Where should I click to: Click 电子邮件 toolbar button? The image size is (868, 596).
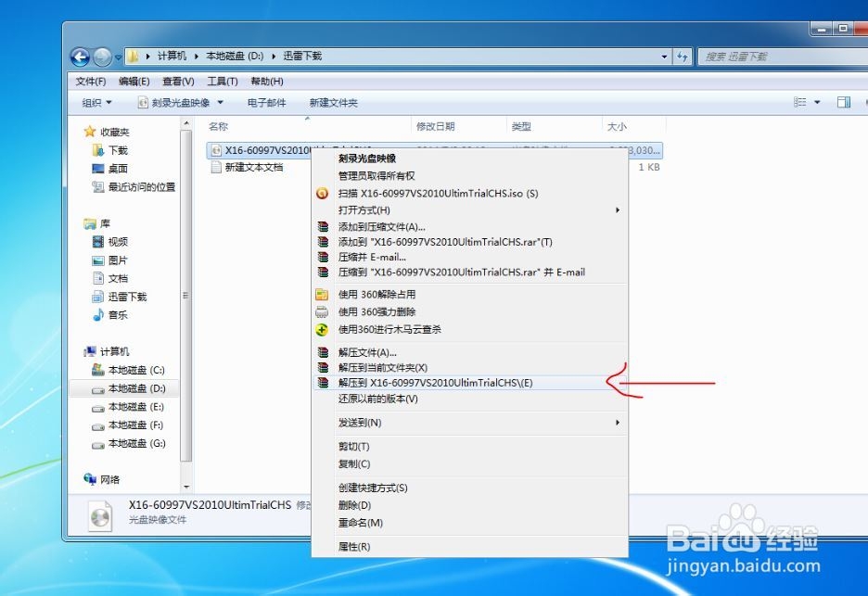tap(266, 103)
